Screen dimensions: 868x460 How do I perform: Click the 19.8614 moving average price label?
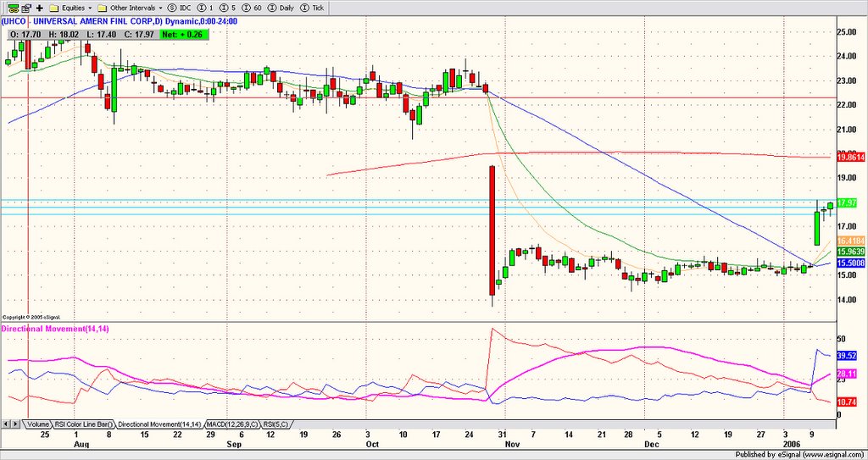pyautogui.click(x=851, y=158)
